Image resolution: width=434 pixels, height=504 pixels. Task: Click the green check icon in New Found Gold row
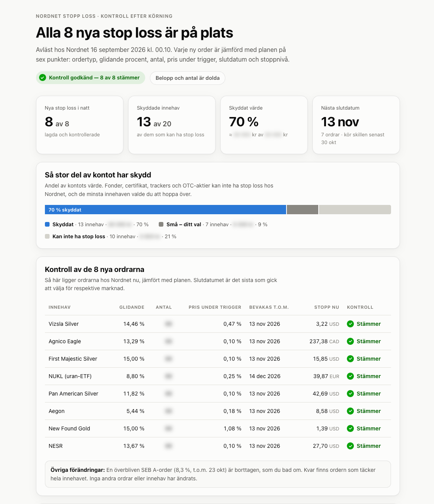[x=350, y=428]
